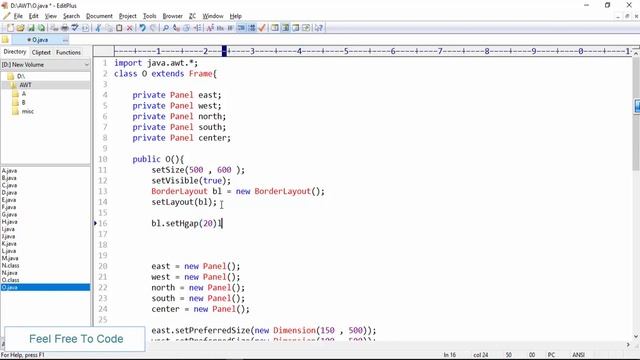Open Find with the magnifier icon
Viewport: 640px width, 360px height.
coord(166,28)
